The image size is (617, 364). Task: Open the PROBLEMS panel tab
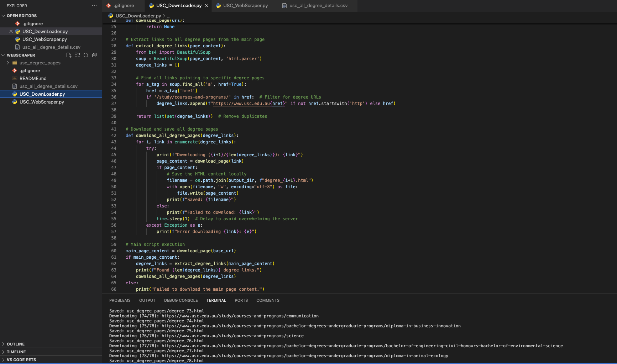pyautogui.click(x=120, y=300)
